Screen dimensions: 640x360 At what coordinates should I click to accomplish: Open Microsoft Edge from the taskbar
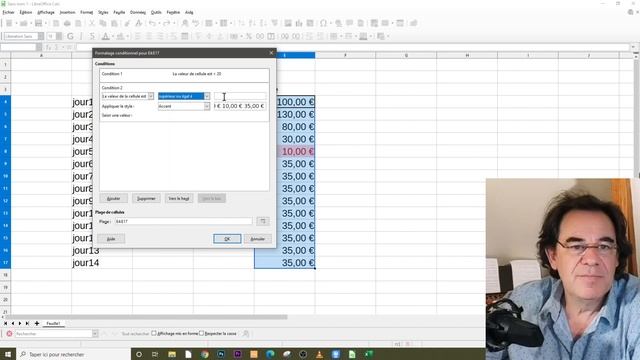point(270,354)
